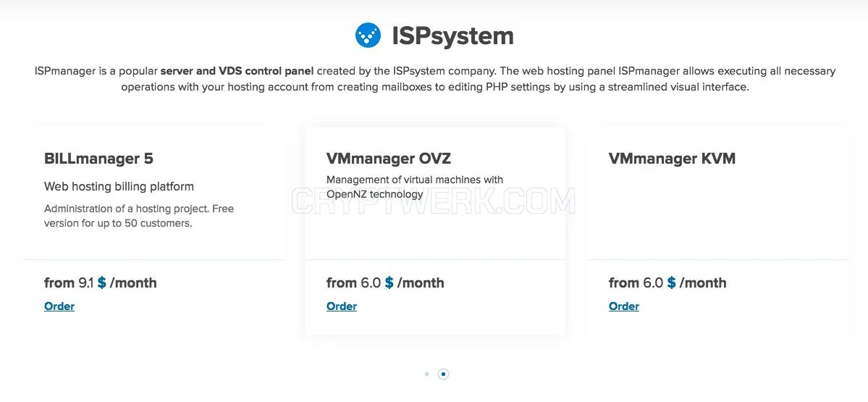
Task: Select the first carousel page dot
Action: pos(426,374)
